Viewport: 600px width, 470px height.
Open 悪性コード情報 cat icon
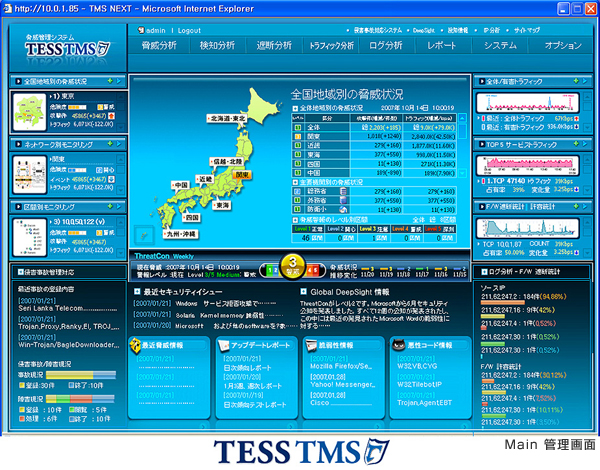[398, 345]
